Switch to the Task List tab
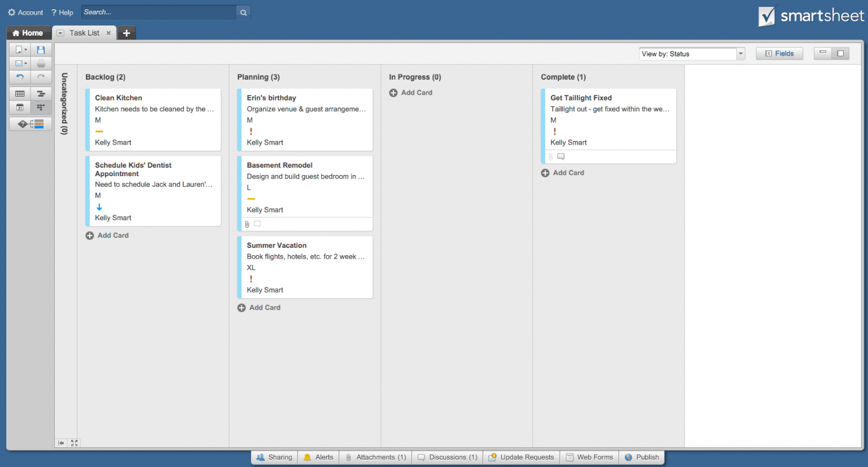This screenshot has height=467, width=868. point(84,33)
